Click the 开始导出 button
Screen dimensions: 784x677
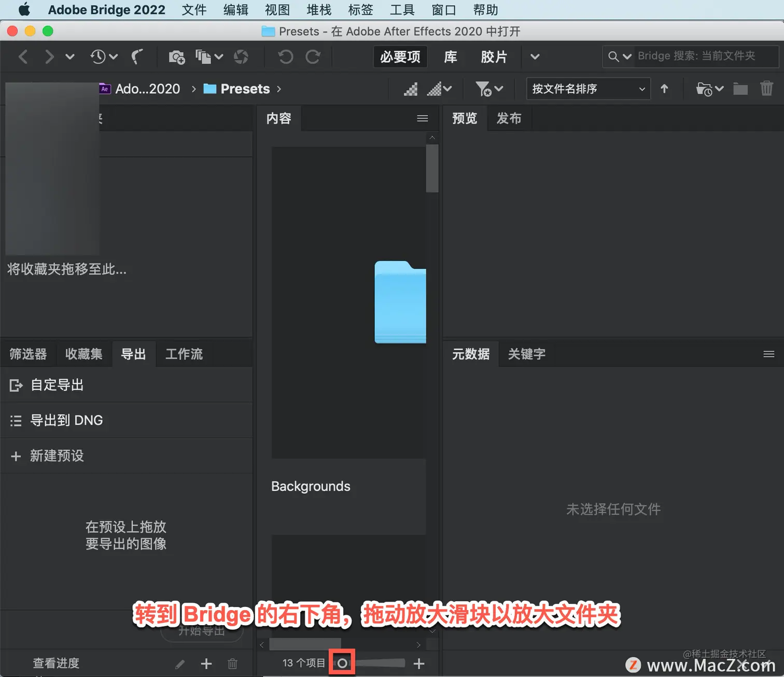202,631
